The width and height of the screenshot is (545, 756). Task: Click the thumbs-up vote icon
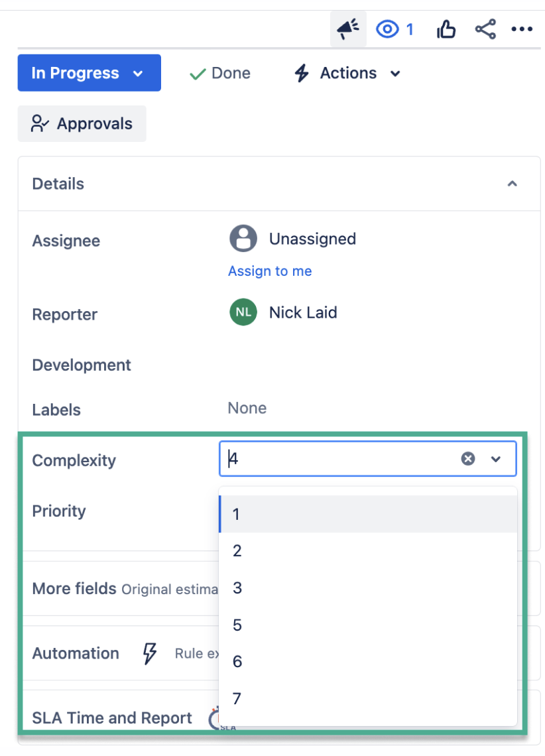pos(446,29)
